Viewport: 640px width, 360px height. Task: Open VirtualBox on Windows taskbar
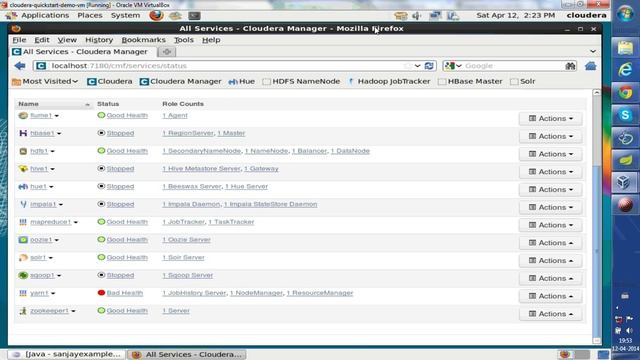tap(625, 182)
